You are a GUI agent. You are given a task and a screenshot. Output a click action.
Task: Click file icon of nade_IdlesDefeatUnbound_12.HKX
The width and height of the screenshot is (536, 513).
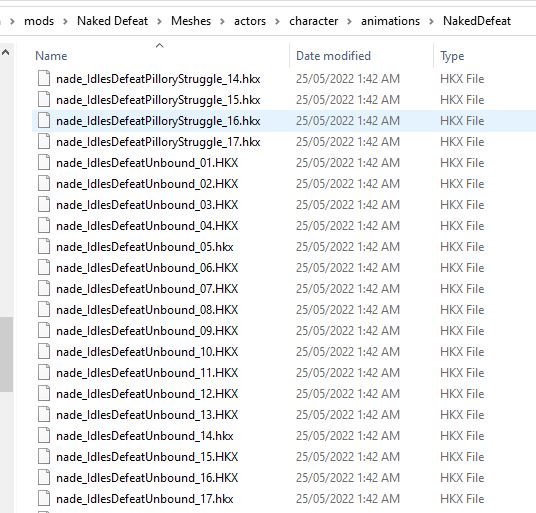click(x=44, y=394)
